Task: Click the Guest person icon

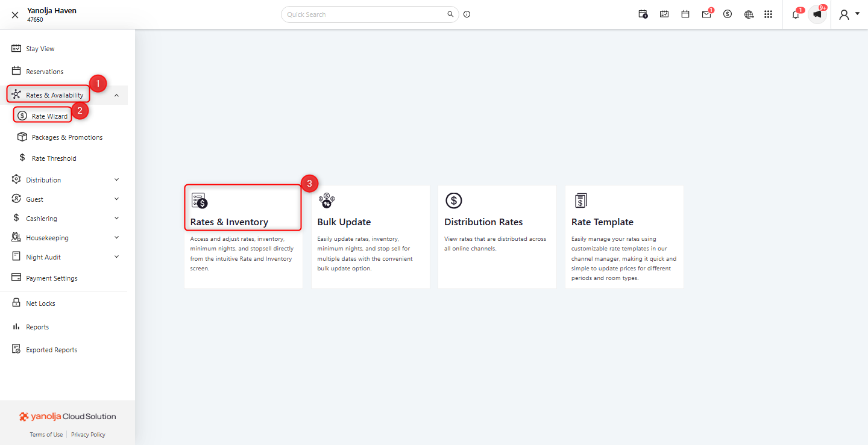Action: [x=16, y=199]
